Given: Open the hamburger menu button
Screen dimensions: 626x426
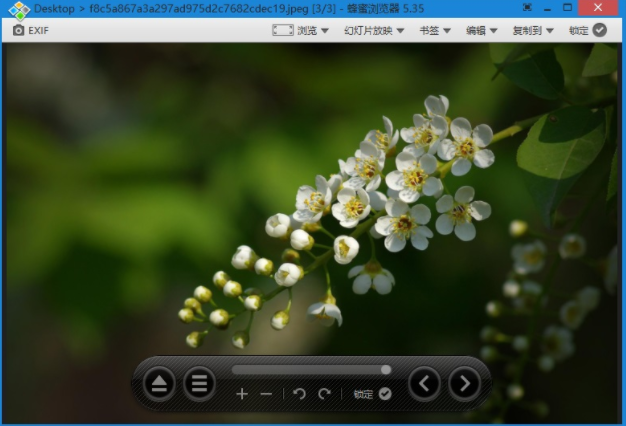Looking at the screenshot, I should click(199, 383).
